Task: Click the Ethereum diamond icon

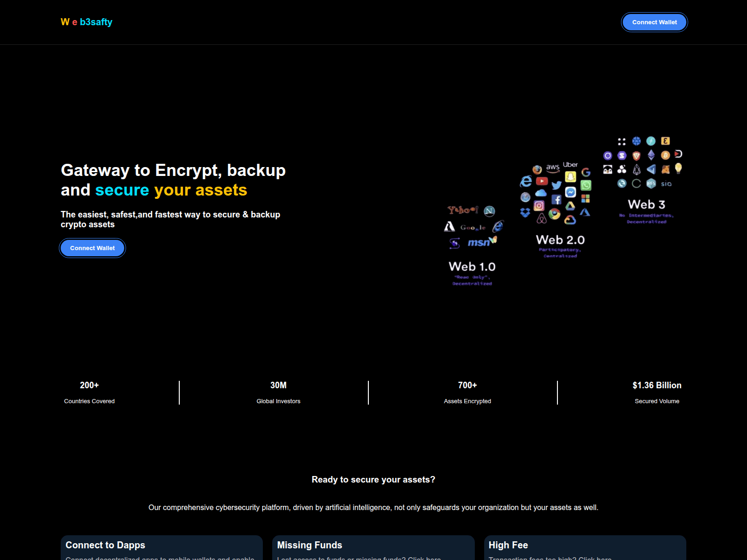Action: point(651,155)
